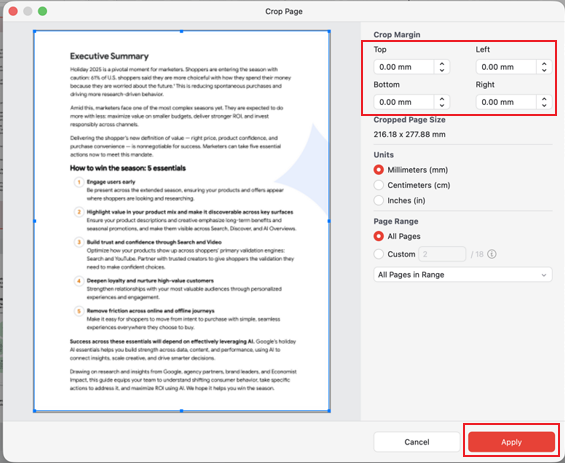Viewport: 565px width, 463px height.
Task: Click the Bottom margin stepper arrows
Action: [442, 102]
